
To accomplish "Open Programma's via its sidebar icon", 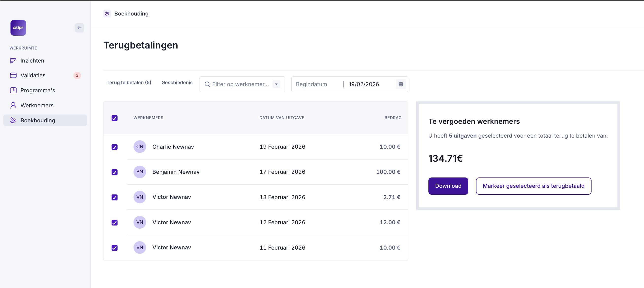I will tap(13, 90).
